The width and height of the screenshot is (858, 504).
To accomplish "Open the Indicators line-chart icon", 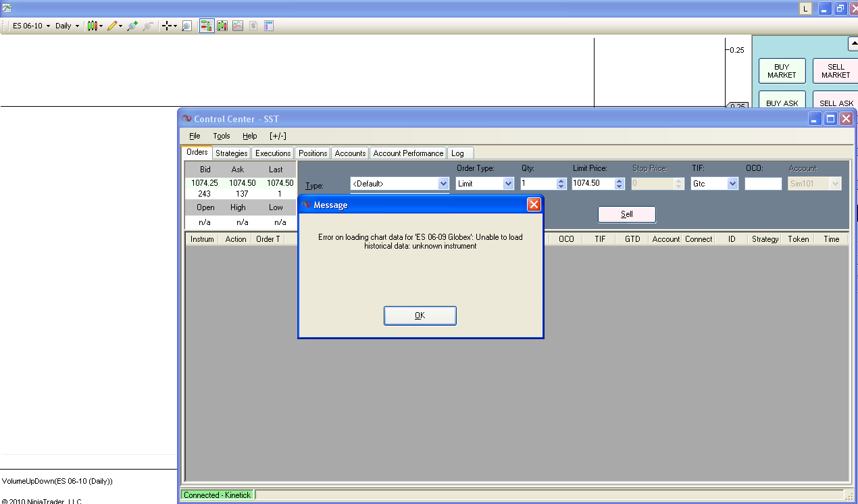I will pos(238,26).
